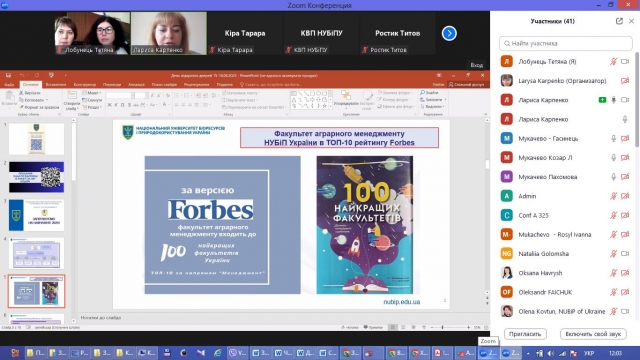Open volume control in system tray
The width and height of the screenshot is (640, 360).
click(551, 353)
